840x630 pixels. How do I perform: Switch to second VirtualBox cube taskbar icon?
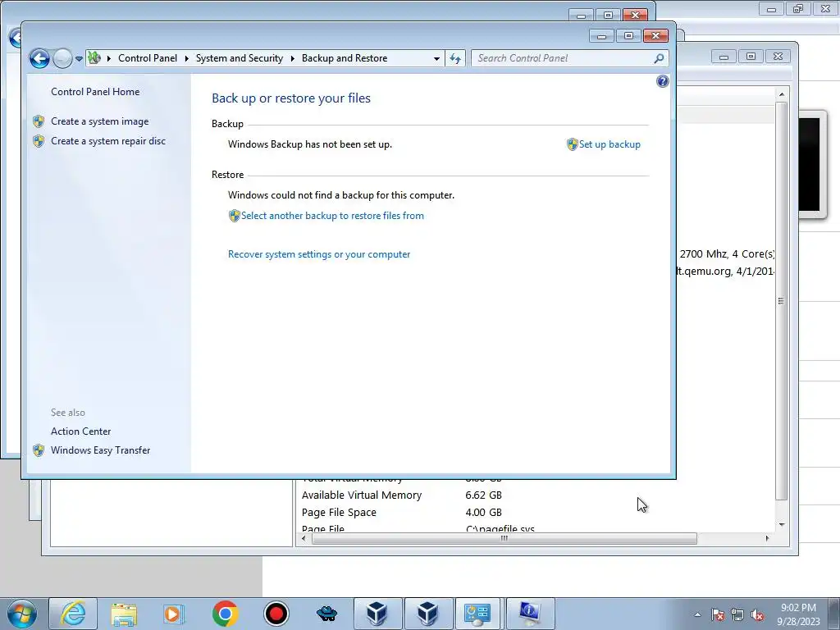point(428,614)
